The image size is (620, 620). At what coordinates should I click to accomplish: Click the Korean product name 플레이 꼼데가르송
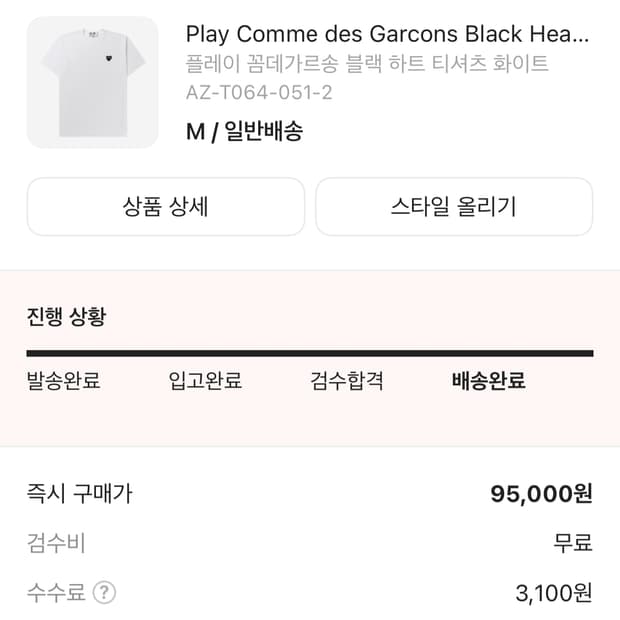tap(366, 65)
